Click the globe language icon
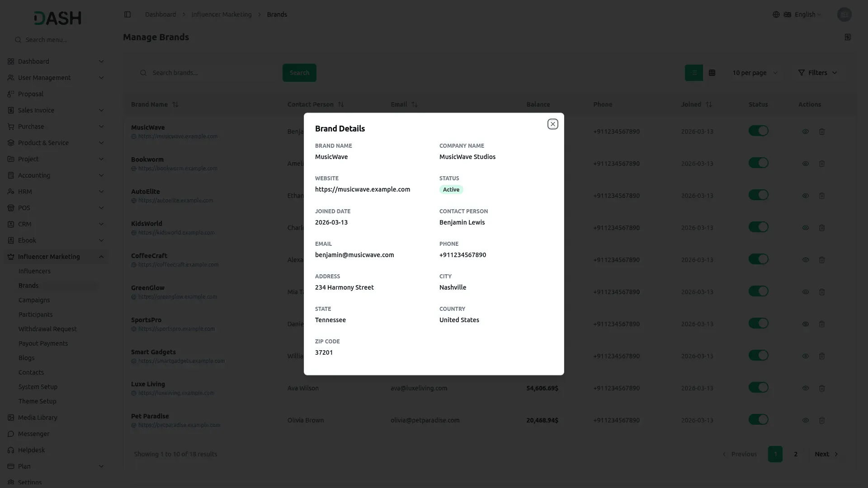Image resolution: width=868 pixels, height=488 pixels. click(x=776, y=14)
